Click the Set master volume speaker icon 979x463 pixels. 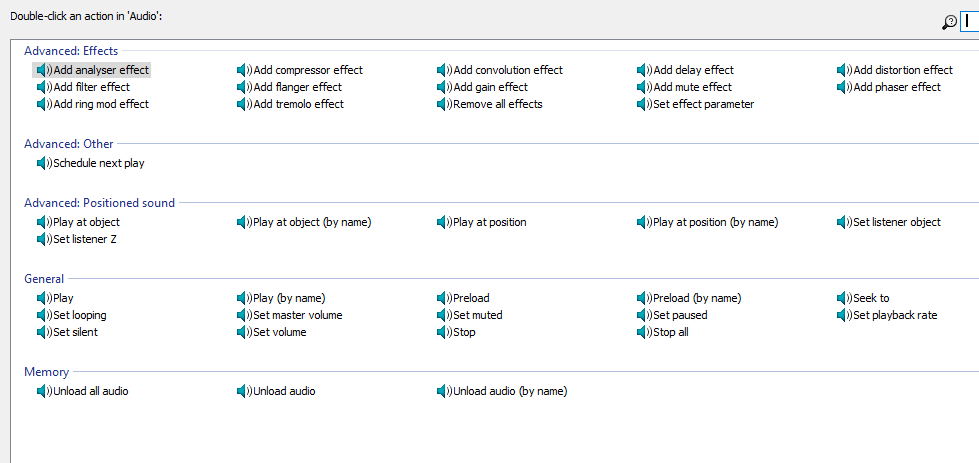click(244, 315)
